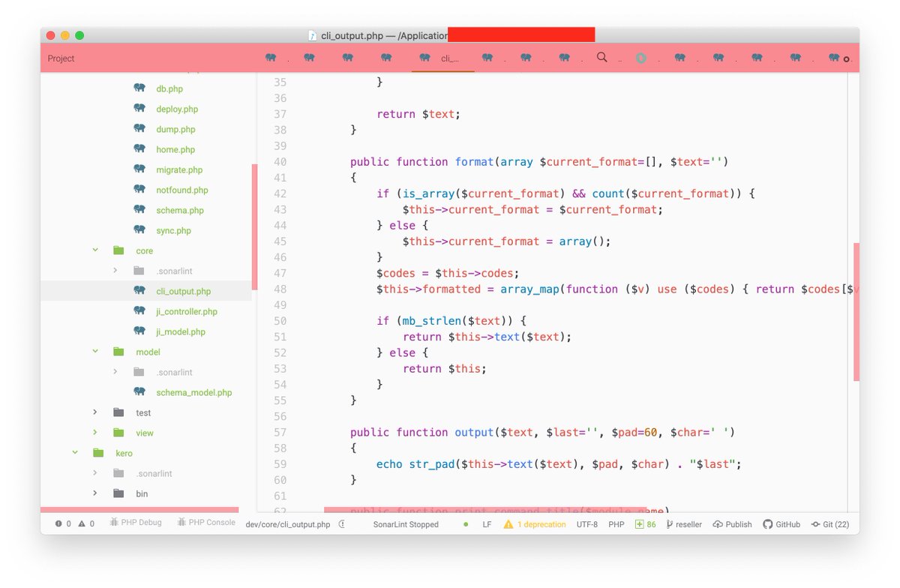Click the deploy.php PHP elephant icon
The image size is (900, 588).
point(139,109)
